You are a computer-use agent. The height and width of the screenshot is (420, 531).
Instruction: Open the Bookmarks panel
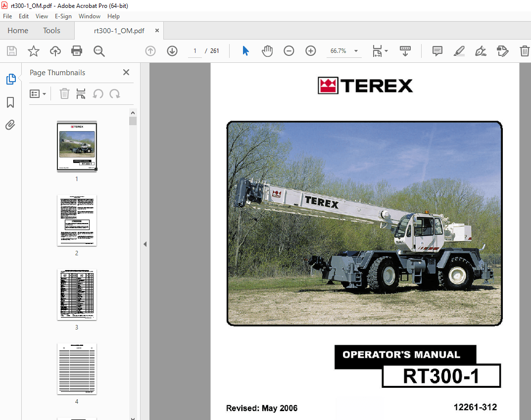[x=10, y=102]
